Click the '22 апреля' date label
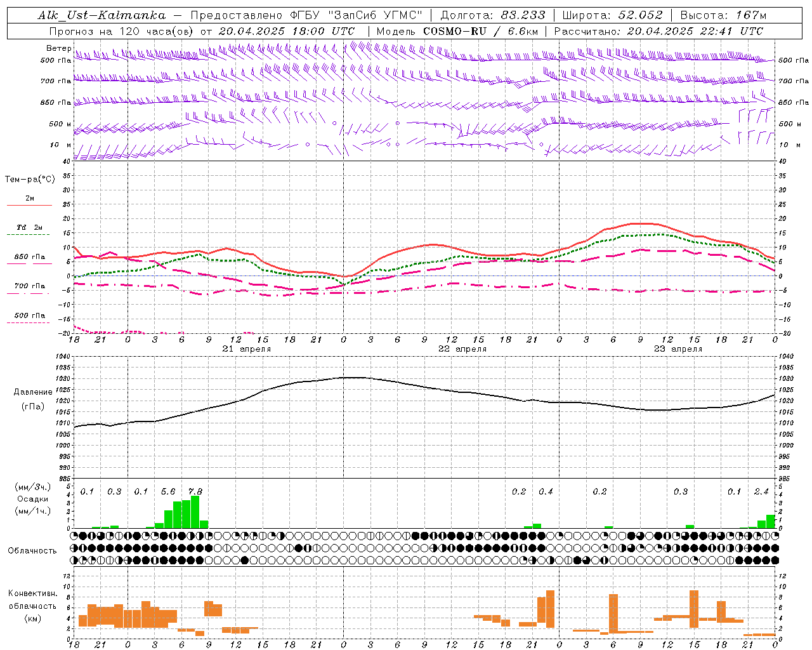 coord(462,349)
